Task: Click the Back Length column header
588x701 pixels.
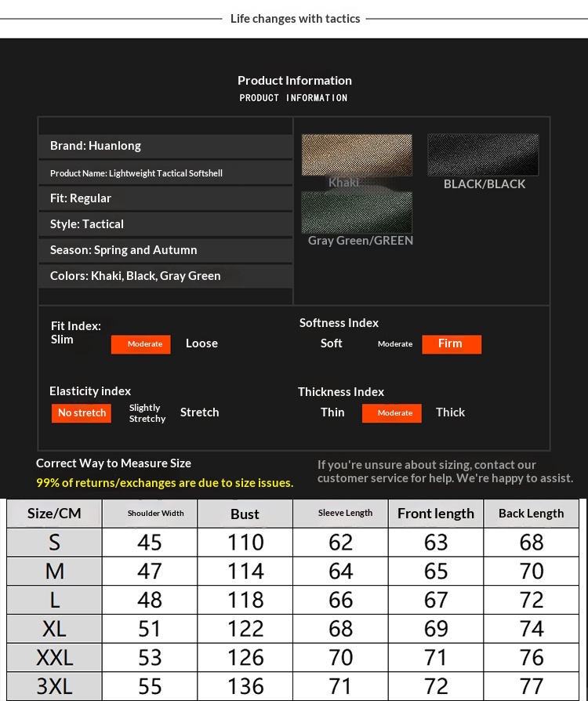Action: pyautogui.click(x=531, y=514)
